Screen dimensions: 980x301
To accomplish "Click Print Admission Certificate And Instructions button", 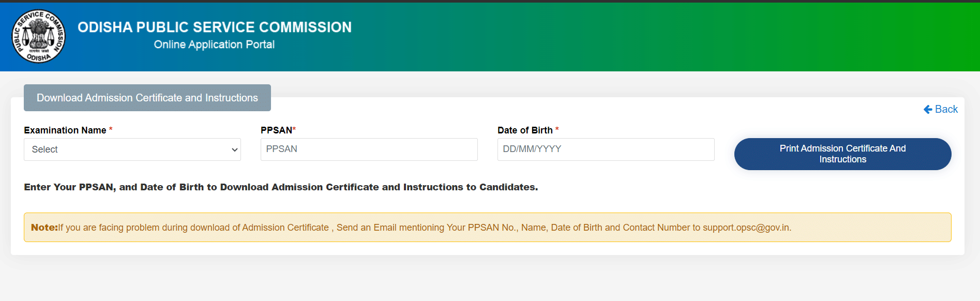I will pos(842,154).
